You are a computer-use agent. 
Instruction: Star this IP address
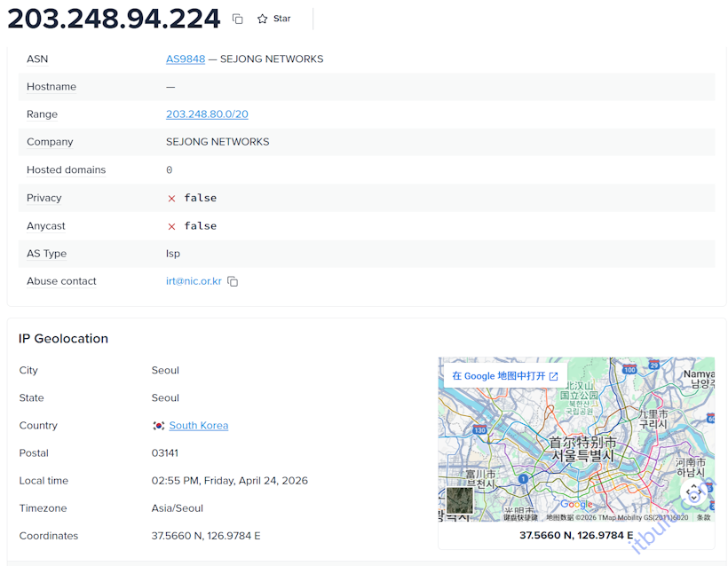point(272,18)
